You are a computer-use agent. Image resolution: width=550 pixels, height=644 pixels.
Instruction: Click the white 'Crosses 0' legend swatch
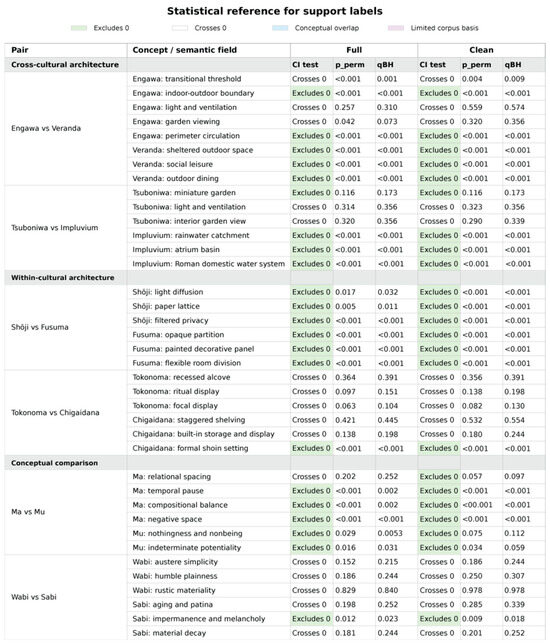point(179,28)
